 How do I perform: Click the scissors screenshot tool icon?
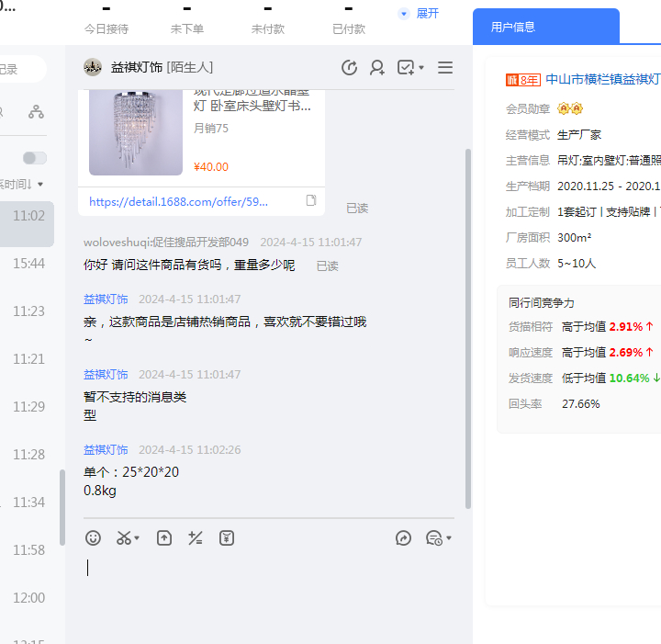point(124,538)
